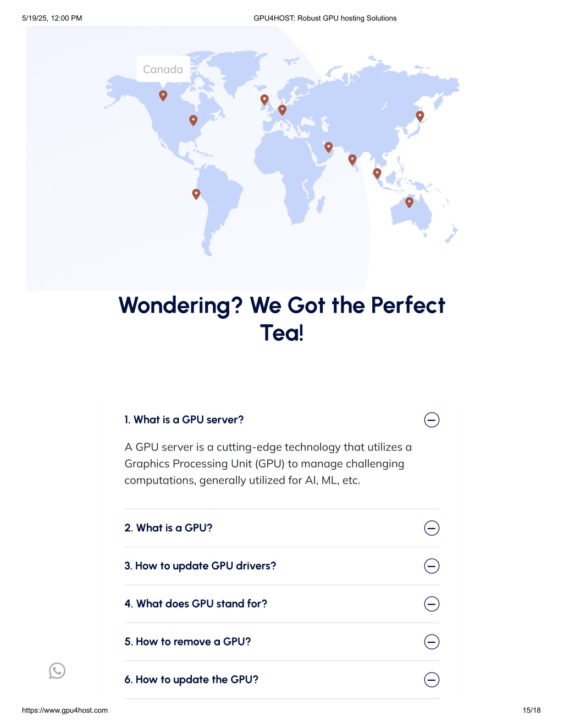Toggle 'How to update GPU drivers?' circle icon
563x728 pixels.
tap(432, 566)
